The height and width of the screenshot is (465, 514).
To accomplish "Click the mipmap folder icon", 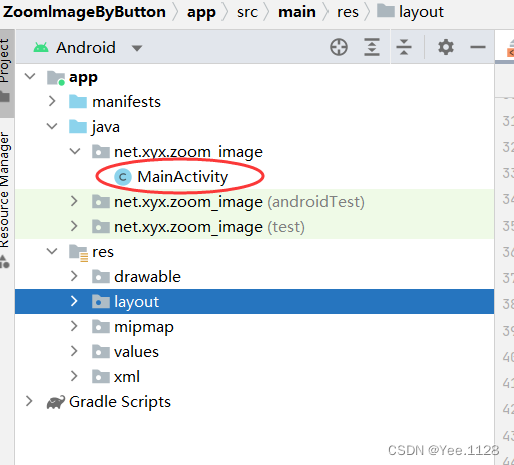I will [x=101, y=326].
